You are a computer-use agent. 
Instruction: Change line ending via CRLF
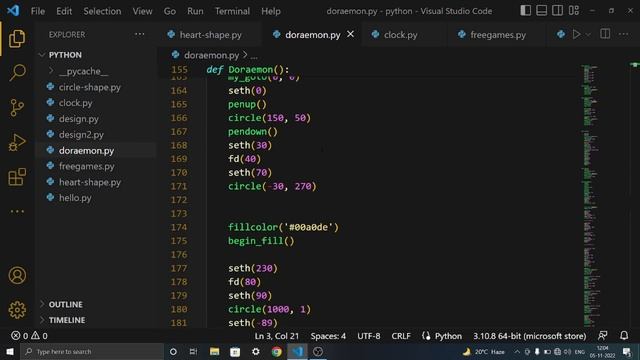[x=401, y=336]
